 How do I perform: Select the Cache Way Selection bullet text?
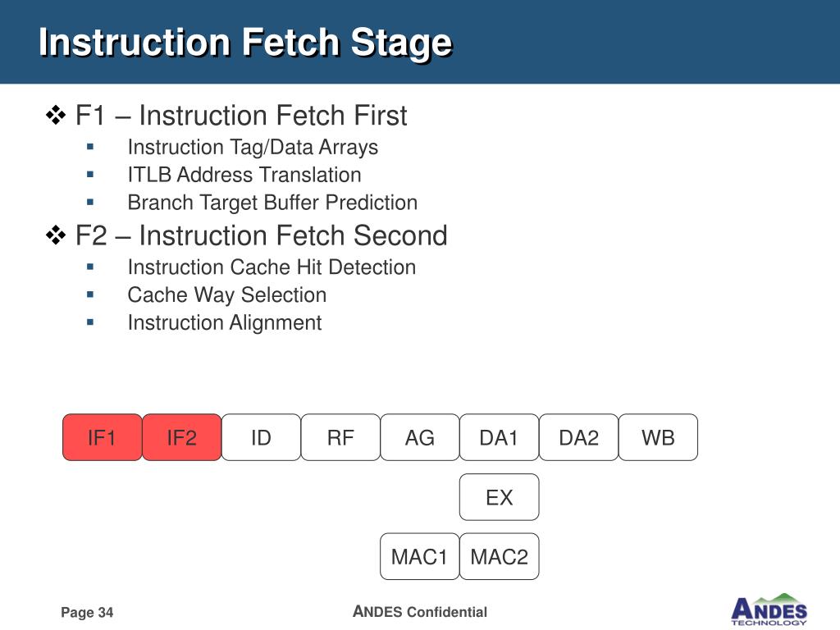click(x=227, y=295)
